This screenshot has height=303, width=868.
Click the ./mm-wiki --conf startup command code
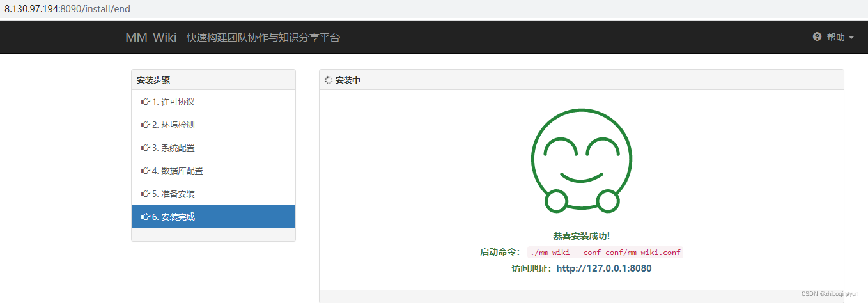(605, 252)
